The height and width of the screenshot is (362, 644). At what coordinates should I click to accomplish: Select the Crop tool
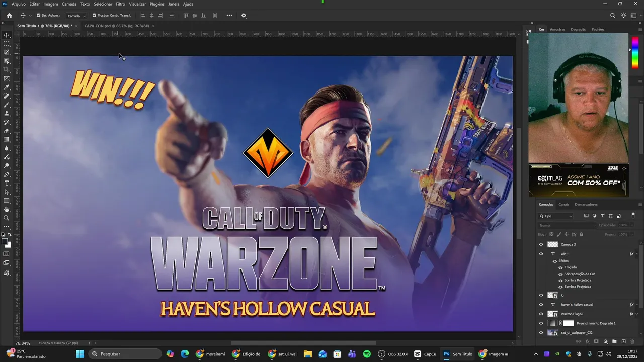7,70
